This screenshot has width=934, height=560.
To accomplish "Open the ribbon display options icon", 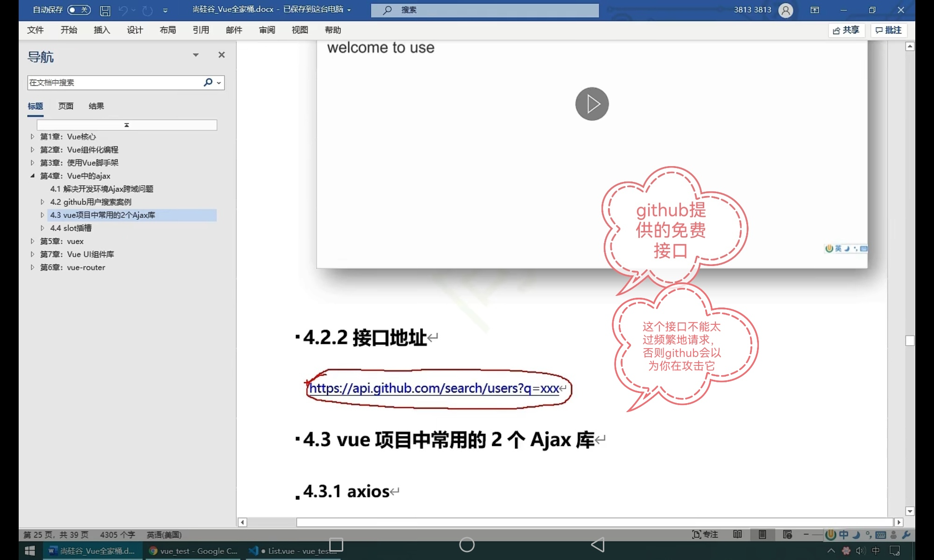I will coord(815,10).
